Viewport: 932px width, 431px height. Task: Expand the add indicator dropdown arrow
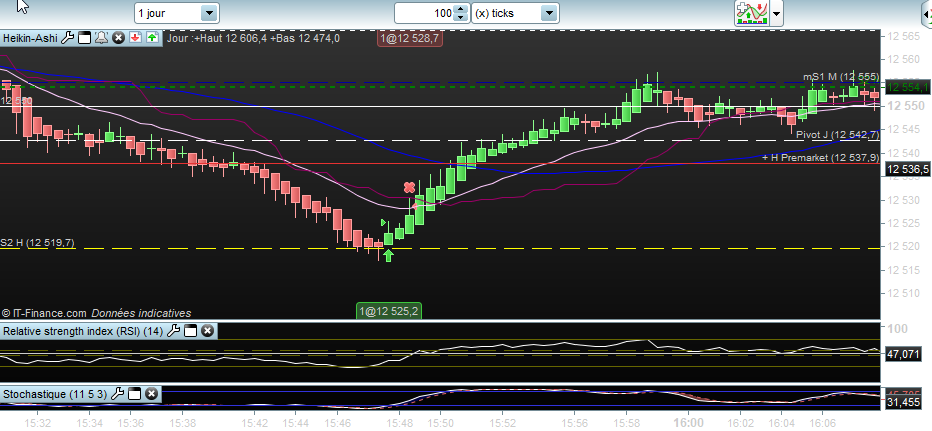pyautogui.click(x=777, y=12)
